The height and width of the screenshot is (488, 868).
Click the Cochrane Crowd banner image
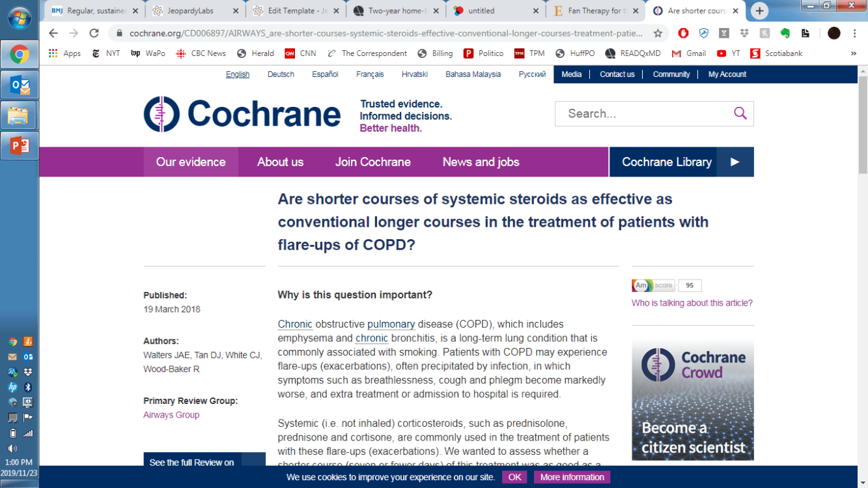pyautogui.click(x=692, y=399)
